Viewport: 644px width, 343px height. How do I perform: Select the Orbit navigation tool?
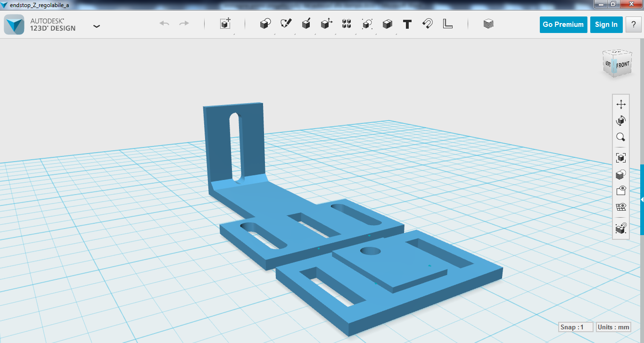pyautogui.click(x=621, y=121)
